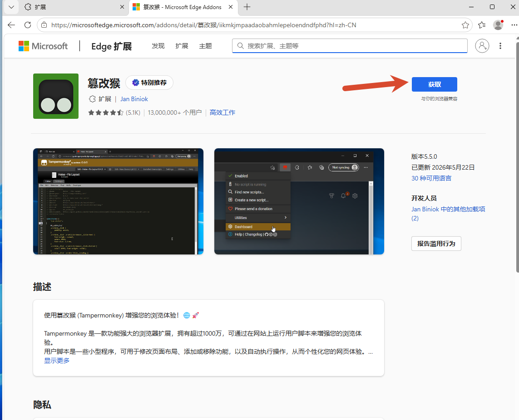
Task: Open developer Jan Biniok link
Action: pos(134,99)
